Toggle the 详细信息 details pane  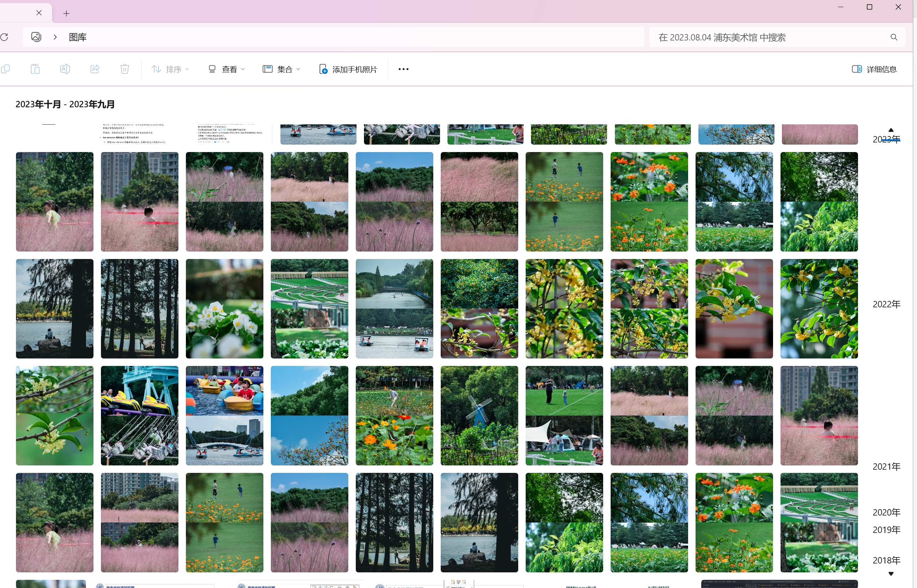tap(874, 69)
